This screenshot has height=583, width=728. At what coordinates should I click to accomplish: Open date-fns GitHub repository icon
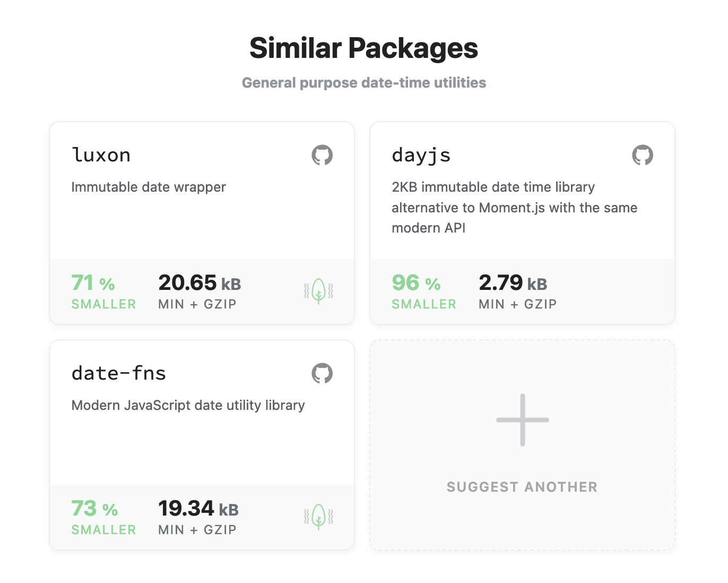coord(322,373)
